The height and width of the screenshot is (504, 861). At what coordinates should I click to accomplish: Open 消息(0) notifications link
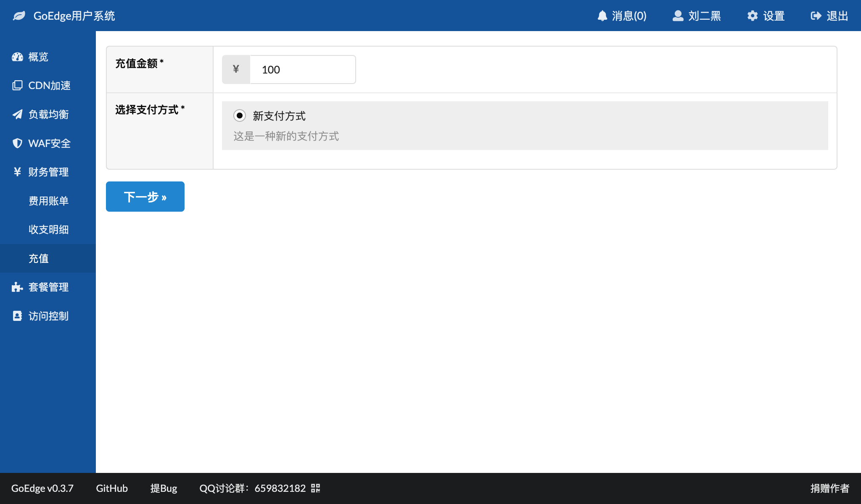[x=622, y=16]
